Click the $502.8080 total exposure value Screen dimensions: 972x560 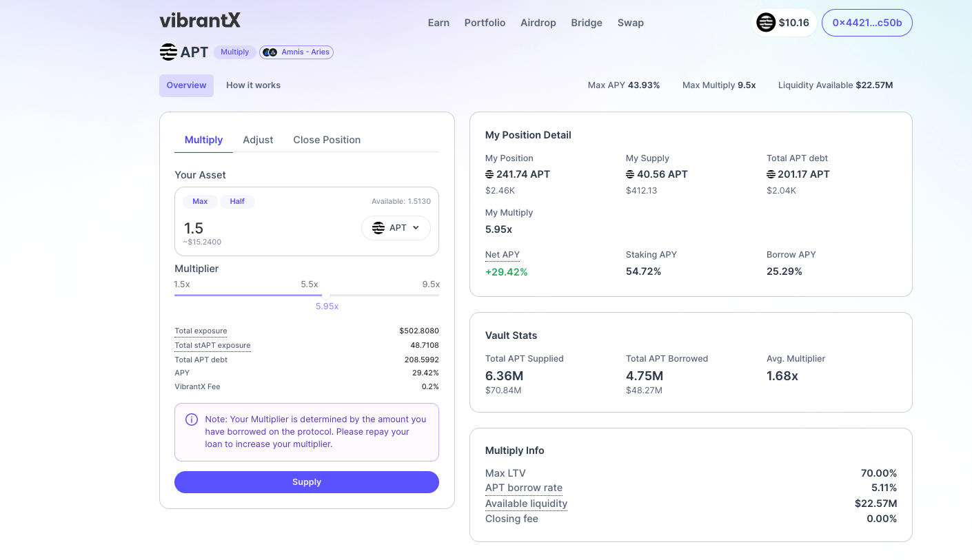click(x=419, y=331)
